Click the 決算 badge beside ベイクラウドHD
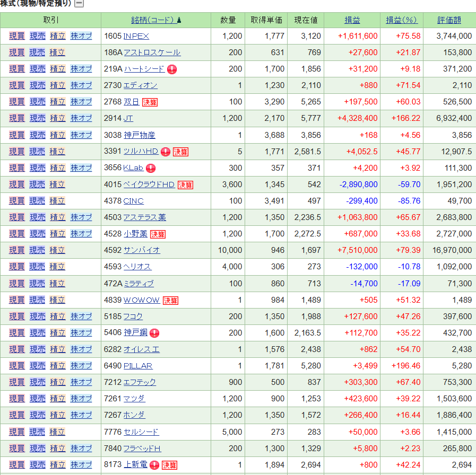 point(185,185)
